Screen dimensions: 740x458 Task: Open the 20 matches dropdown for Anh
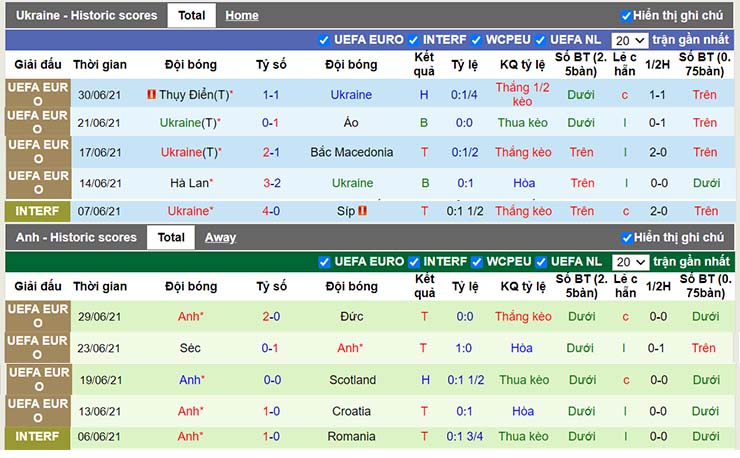[x=631, y=262]
